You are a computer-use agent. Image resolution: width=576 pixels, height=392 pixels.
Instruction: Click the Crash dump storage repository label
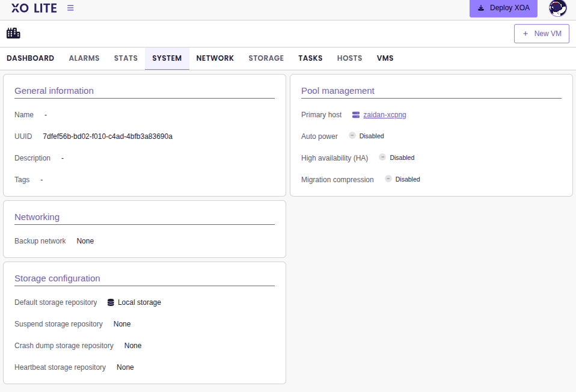(64, 346)
